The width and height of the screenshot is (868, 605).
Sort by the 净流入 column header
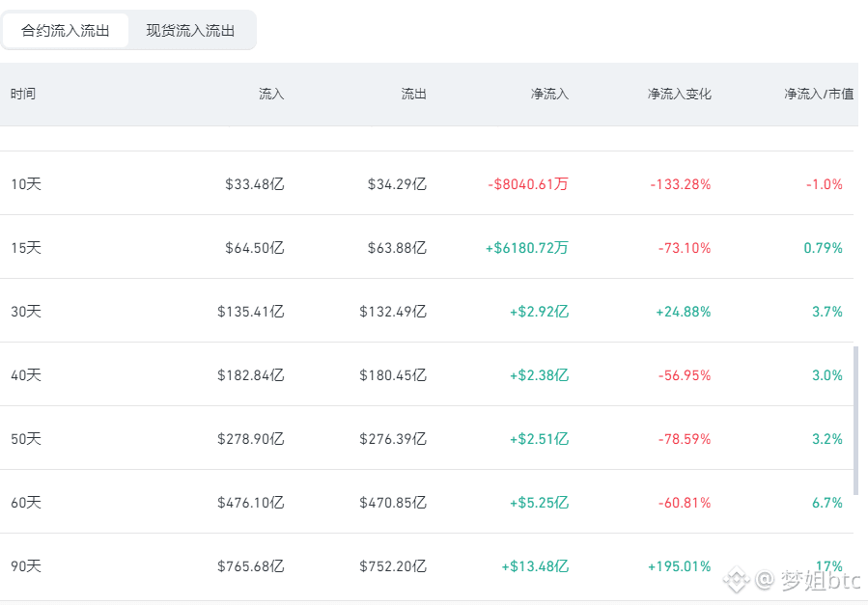click(x=549, y=94)
